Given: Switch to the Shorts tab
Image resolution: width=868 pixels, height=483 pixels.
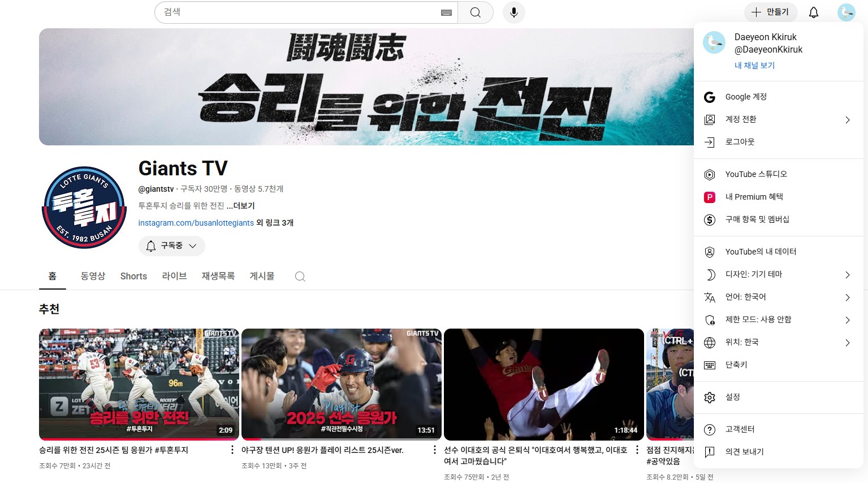Looking at the screenshot, I should click(133, 276).
